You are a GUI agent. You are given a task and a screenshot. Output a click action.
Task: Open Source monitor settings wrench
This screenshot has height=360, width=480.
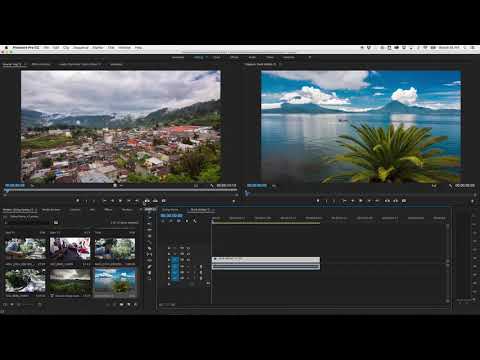(212, 185)
